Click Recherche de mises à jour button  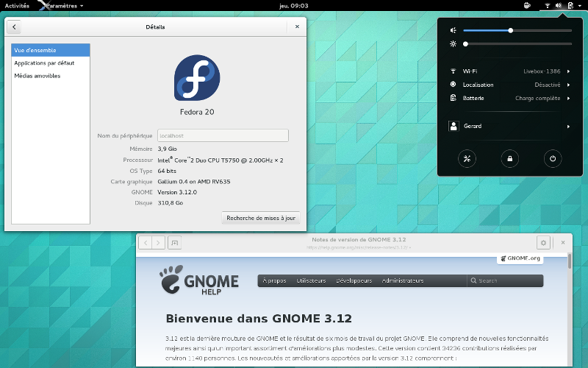coord(261,218)
